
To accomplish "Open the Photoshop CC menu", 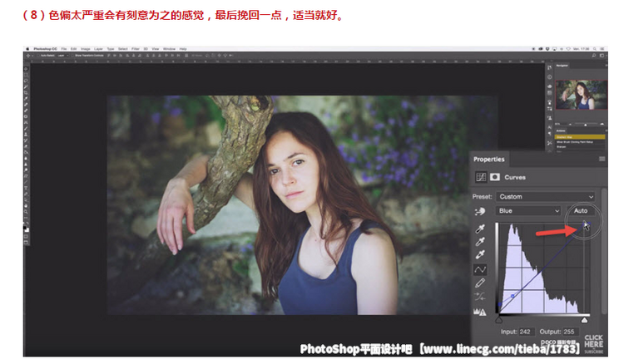I will point(45,49).
